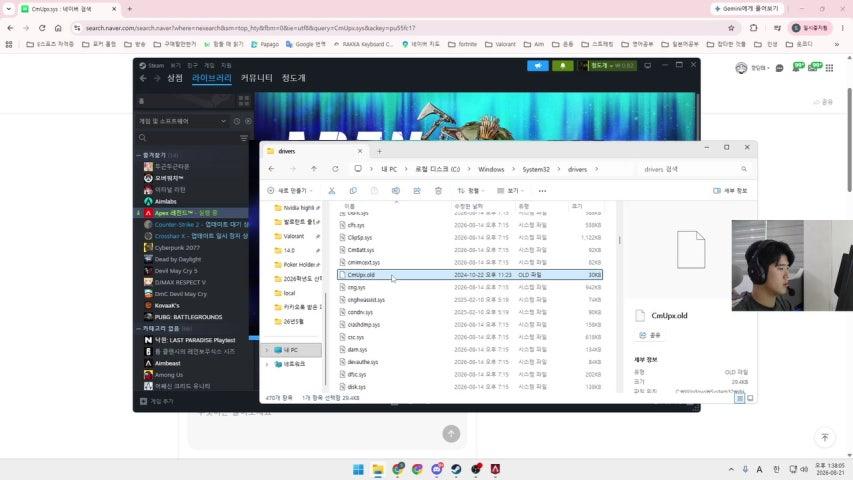Click Apex Legends icon in the taskbar
Image resolution: width=853 pixels, height=480 pixels.
(x=496, y=469)
